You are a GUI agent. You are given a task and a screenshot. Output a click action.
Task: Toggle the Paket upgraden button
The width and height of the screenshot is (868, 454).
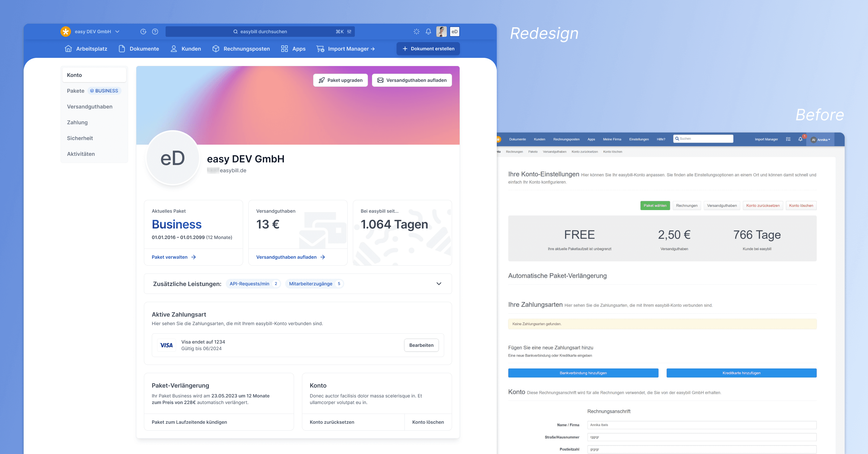pos(340,80)
